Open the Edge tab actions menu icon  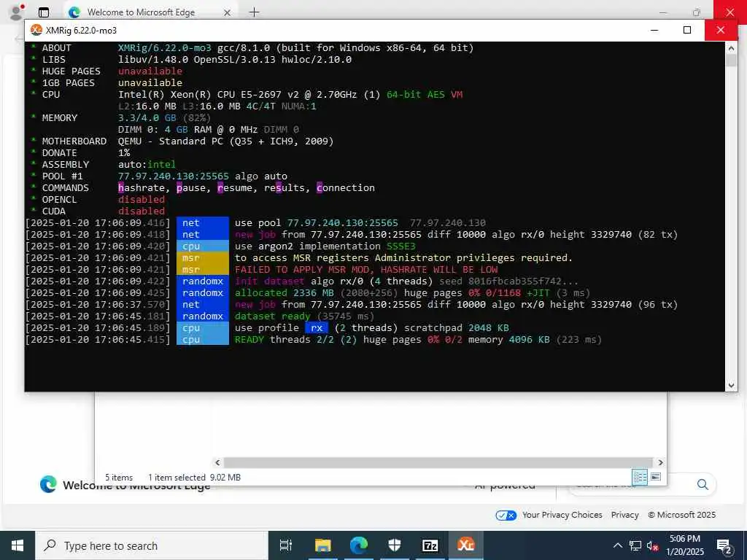point(43,12)
